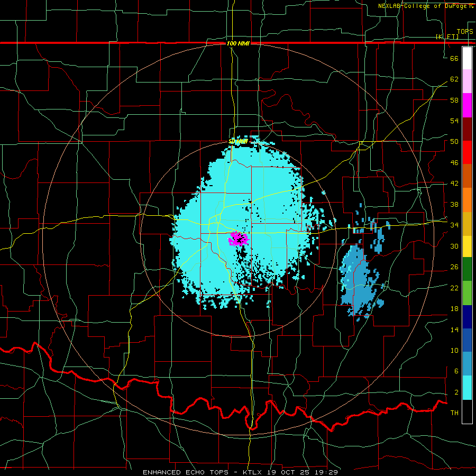Click the steel light-blue legend swatch
476x476 pixels.
(467, 364)
